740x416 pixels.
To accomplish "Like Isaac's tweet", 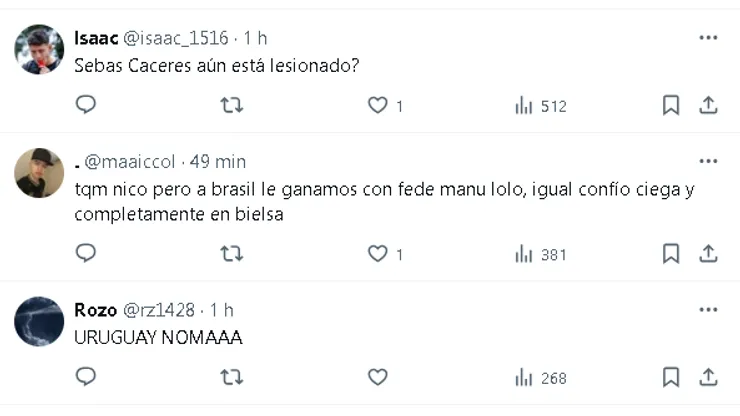I will pyautogui.click(x=377, y=105).
